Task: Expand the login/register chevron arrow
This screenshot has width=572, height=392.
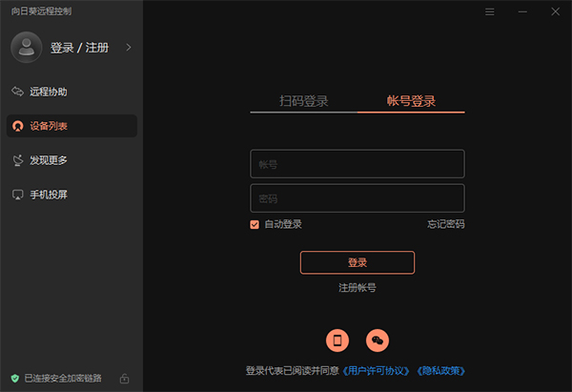Action: click(x=129, y=48)
